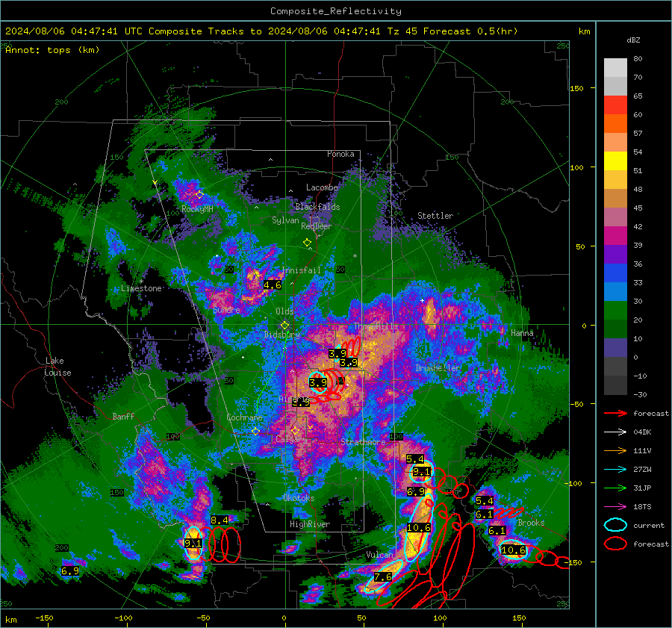672x628 pixels.
Task: Click the Okotoks city label
Action: click(x=299, y=498)
